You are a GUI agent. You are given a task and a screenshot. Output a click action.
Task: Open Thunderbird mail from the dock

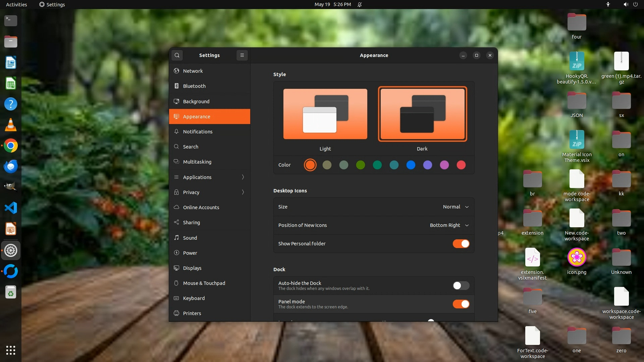click(x=11, y=167)
